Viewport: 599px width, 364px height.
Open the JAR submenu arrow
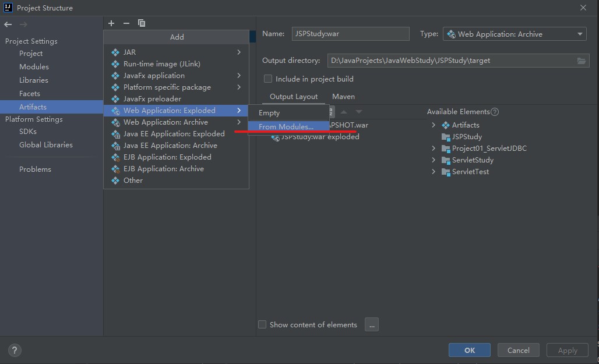[x=239, y=52]
